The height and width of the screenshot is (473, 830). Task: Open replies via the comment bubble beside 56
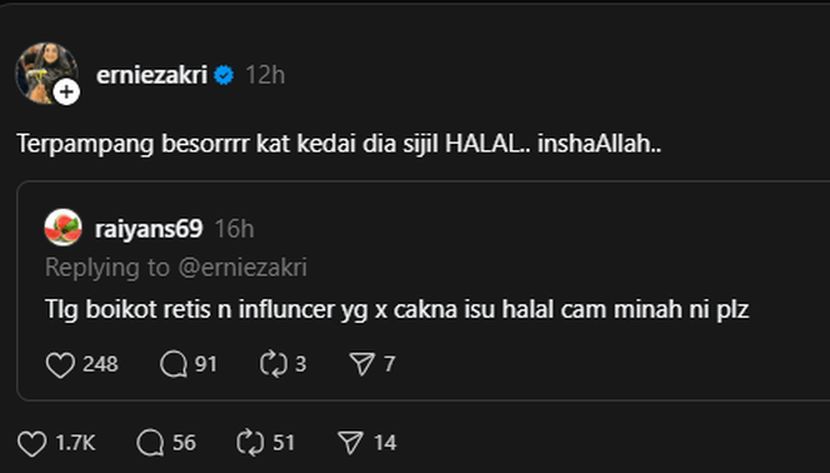coord(150,442)
